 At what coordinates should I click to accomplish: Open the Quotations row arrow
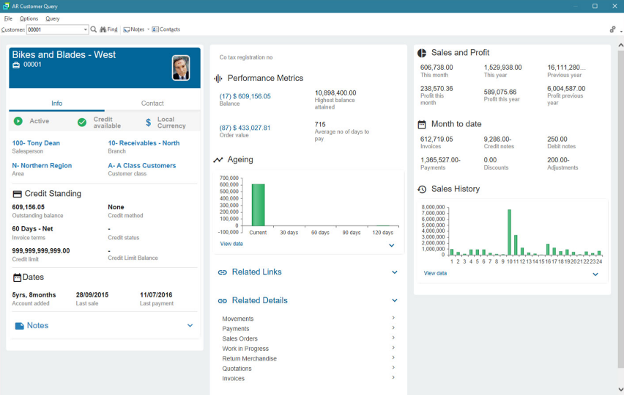pos(393,367)
